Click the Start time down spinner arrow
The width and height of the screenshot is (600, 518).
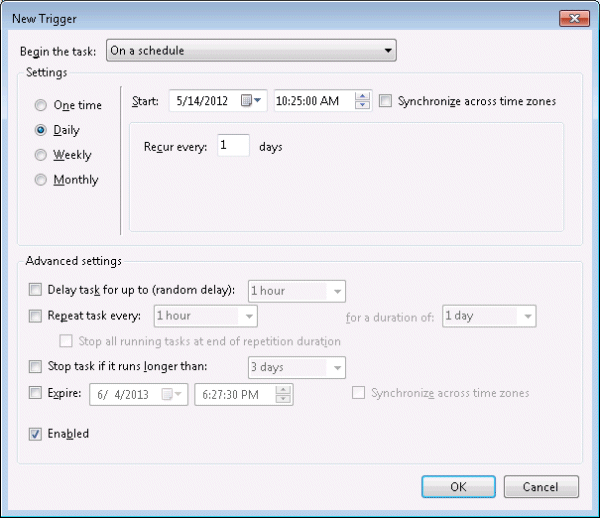point(362,105)
